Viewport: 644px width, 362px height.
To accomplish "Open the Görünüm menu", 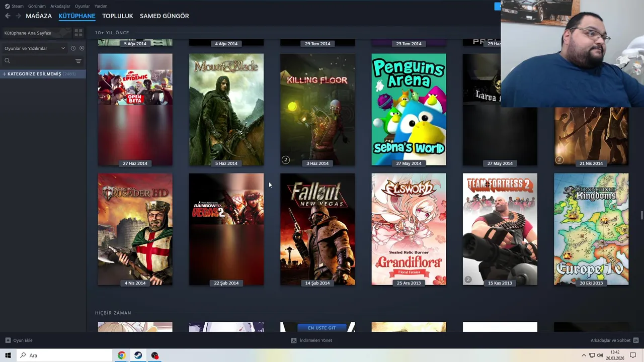I will (x=37, y=6).
